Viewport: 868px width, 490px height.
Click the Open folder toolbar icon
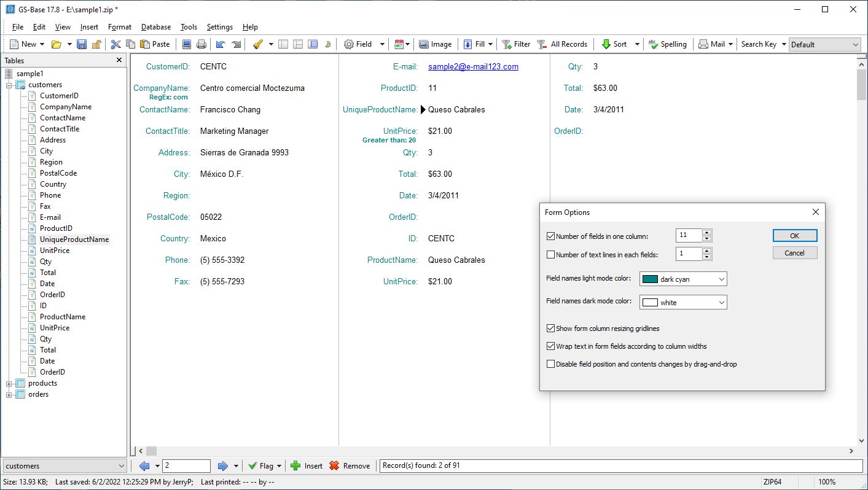tap(56, 44)
